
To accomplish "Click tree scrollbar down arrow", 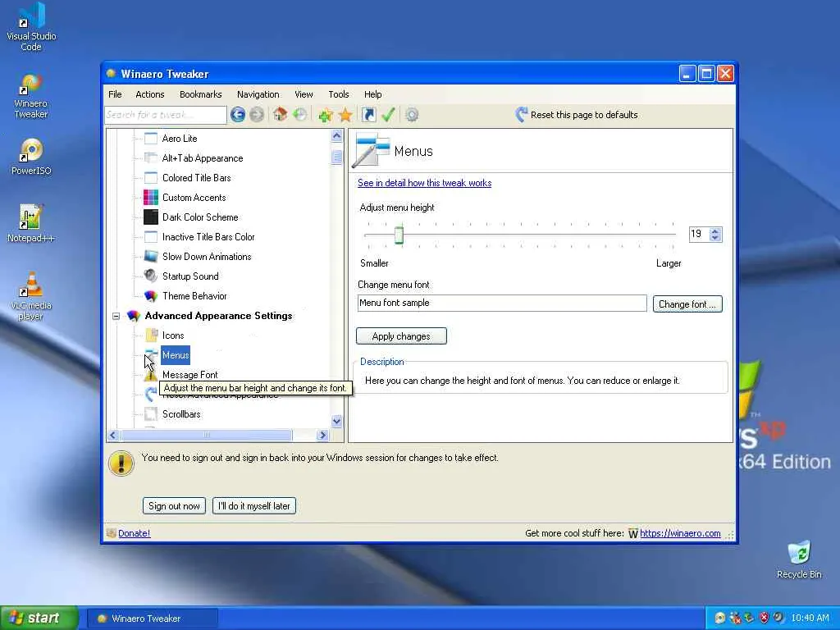I will pos(336,421).
